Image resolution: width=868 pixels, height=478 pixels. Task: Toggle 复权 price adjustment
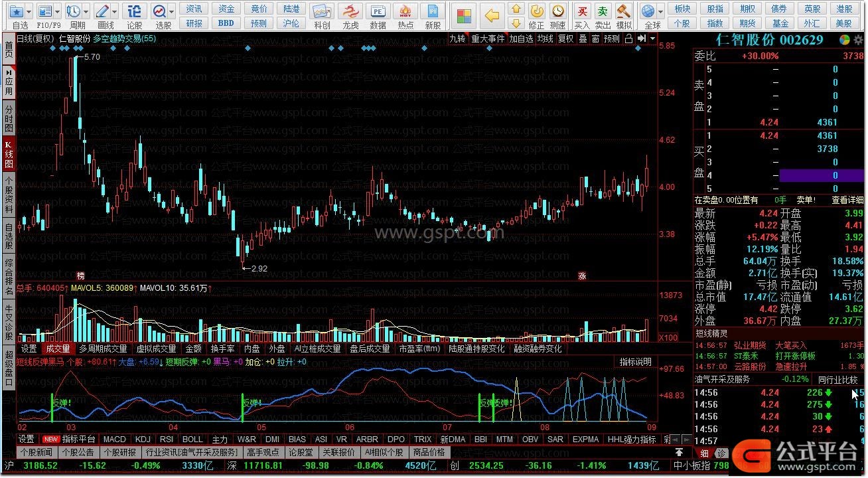(565, 39)
